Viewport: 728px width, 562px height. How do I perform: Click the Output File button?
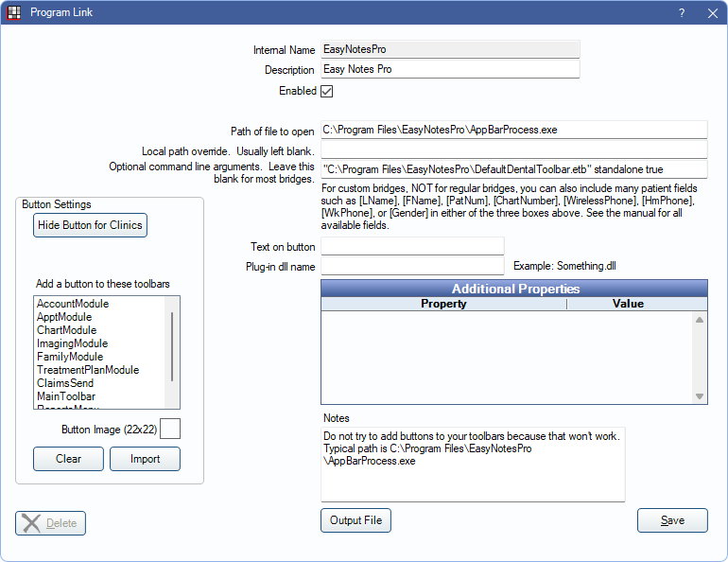coord(355,520)
